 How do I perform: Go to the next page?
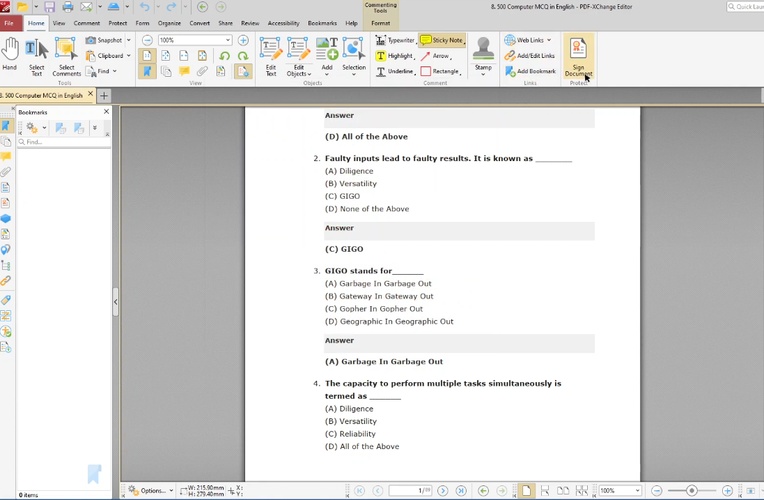click(442, 491)
